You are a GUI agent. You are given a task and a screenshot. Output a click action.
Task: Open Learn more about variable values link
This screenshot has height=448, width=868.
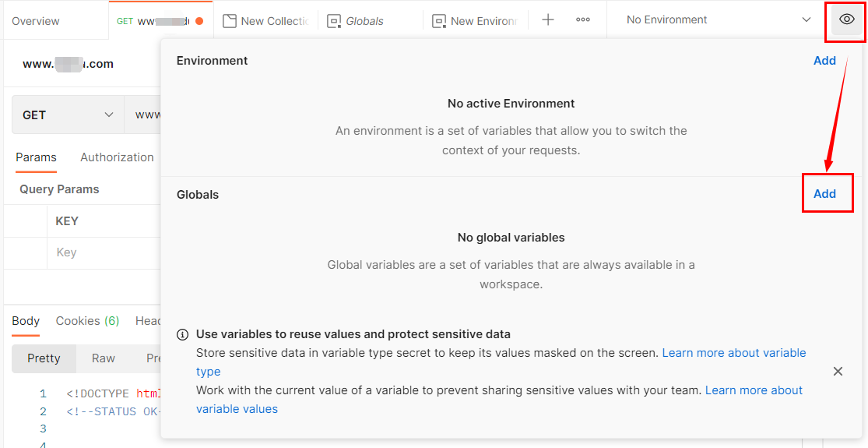click(754, 390)
